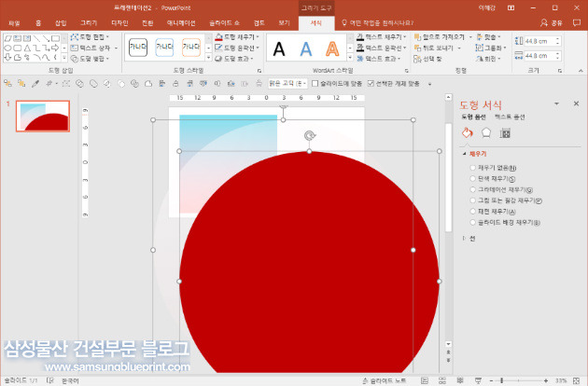Select the blue A WordArt style
This screenshot has width=588, height=386.
pos(306,49)
